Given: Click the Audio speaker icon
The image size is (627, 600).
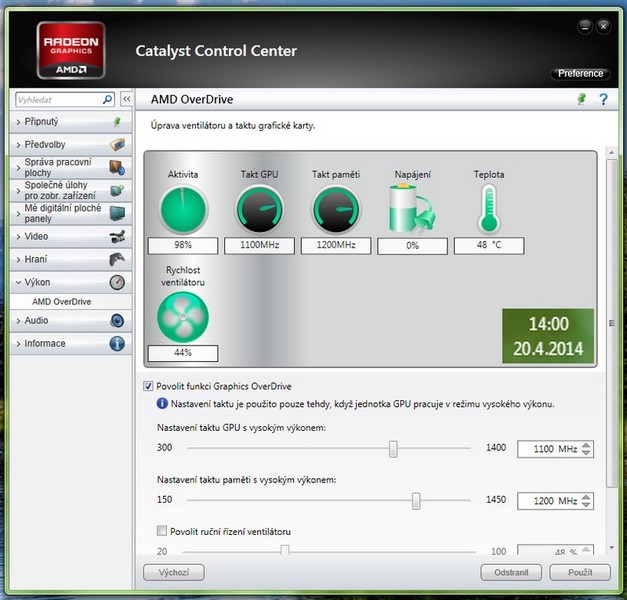Looking at the screenshot, I should tap(117, 321).
